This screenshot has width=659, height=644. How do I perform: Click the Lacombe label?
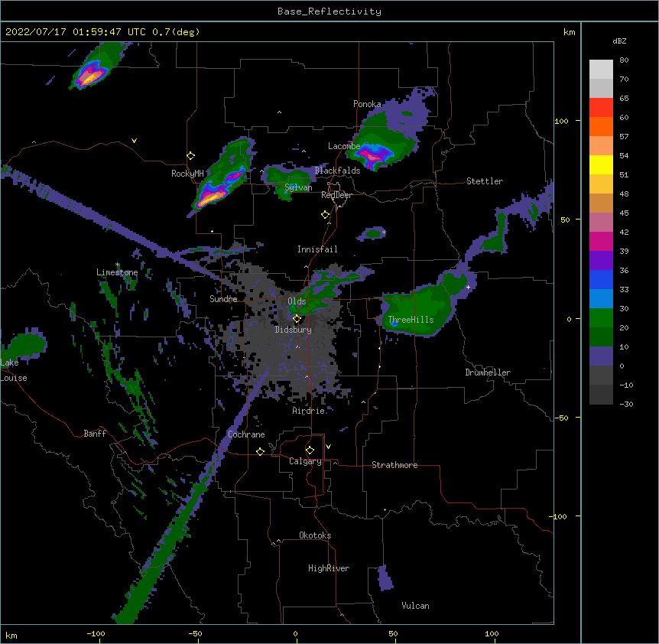pos(344,146)
